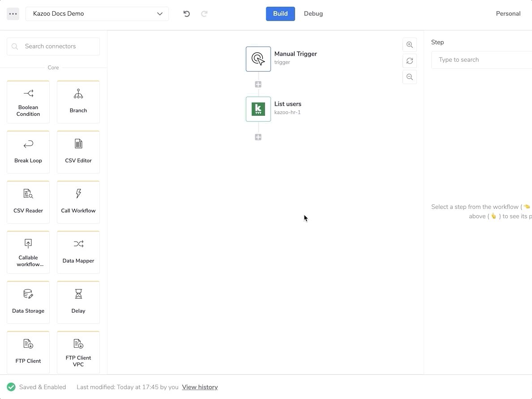Undo the last workflow change

pos(187,14)
